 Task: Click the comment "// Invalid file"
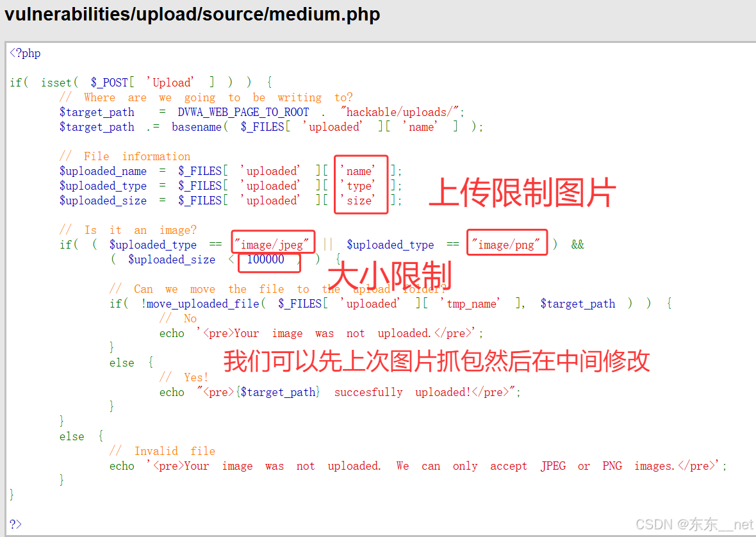[x=162, y=450]
